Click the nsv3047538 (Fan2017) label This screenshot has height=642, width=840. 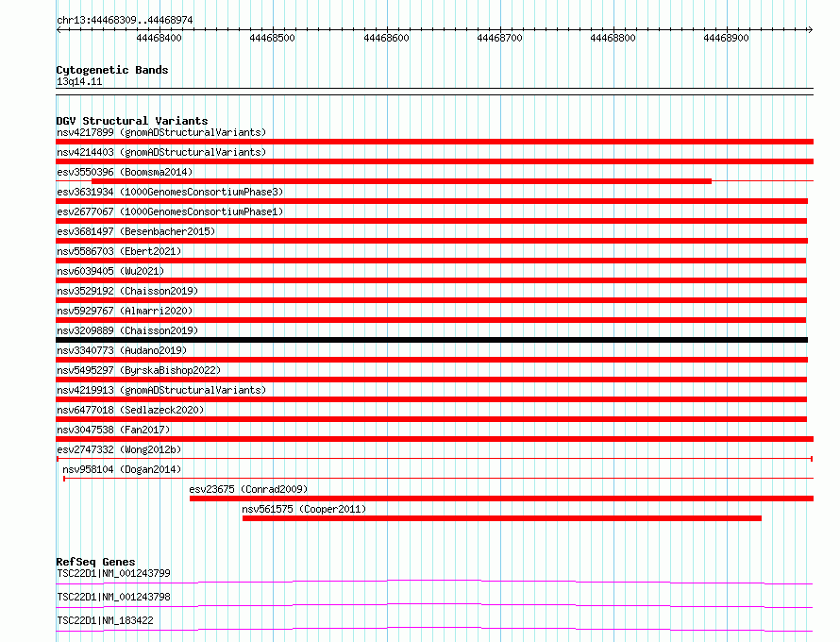pos(113,430)
